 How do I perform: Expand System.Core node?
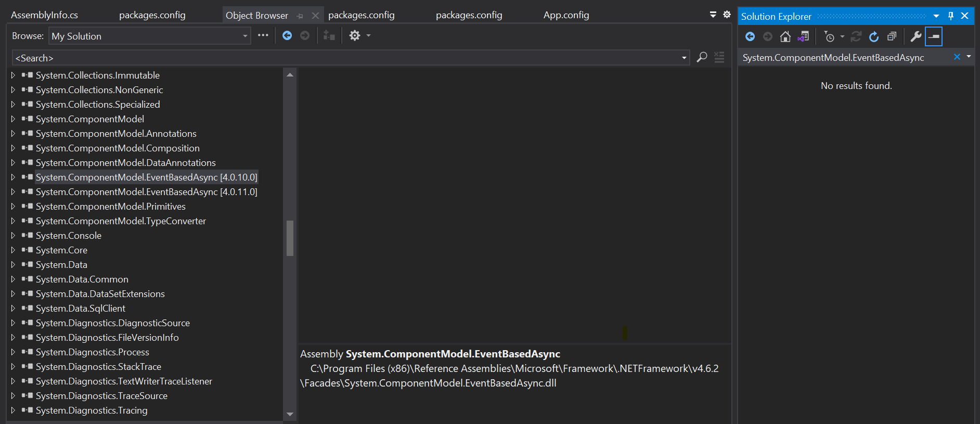pos(13,250)
